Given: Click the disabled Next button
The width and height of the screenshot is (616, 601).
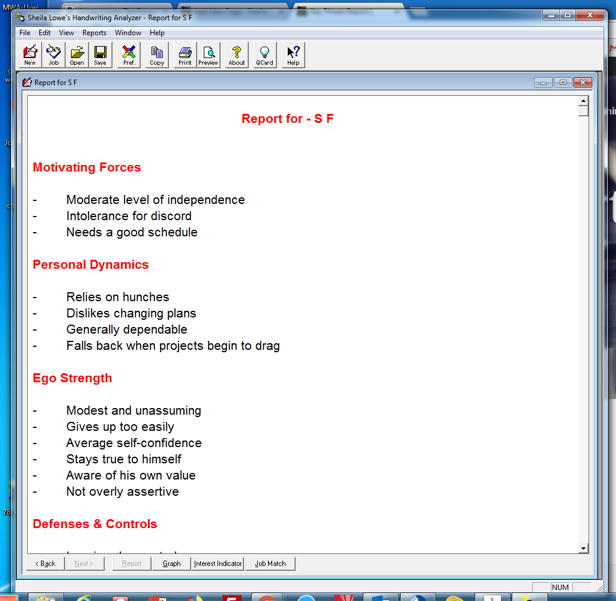Looking at the screenshot, I should pos(84,563).
